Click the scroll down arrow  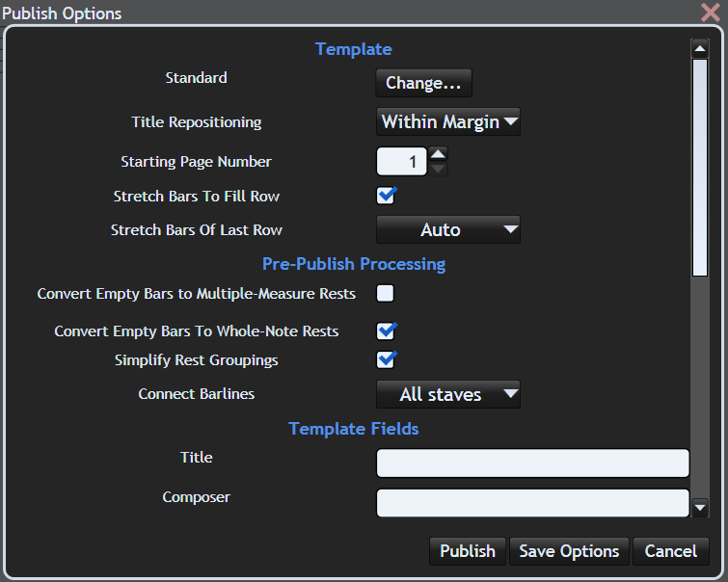700,507
